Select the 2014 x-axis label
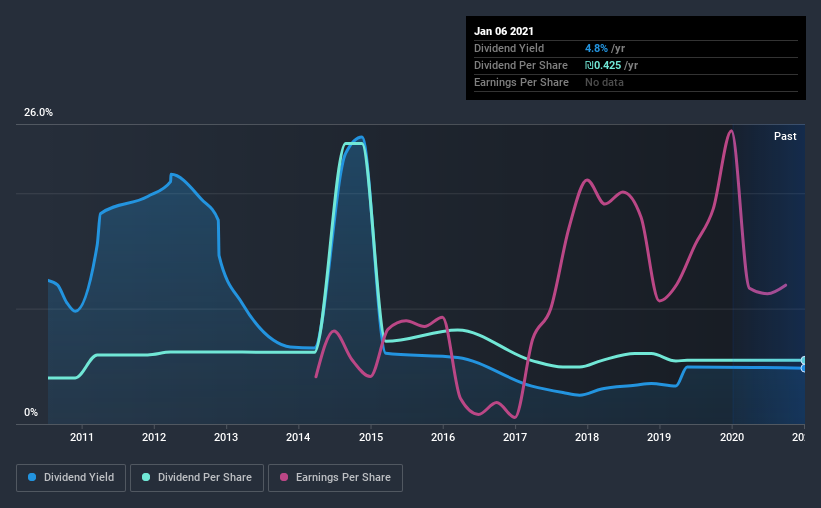The image size is (821, 508). pos(298,437)
